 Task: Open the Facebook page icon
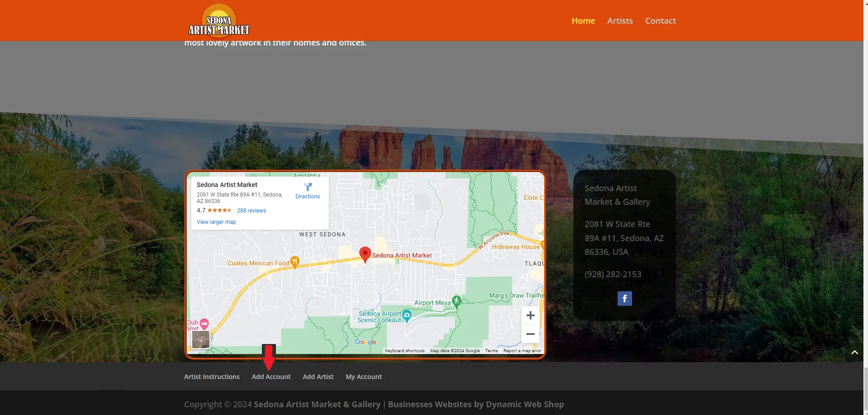click(624, 299)
